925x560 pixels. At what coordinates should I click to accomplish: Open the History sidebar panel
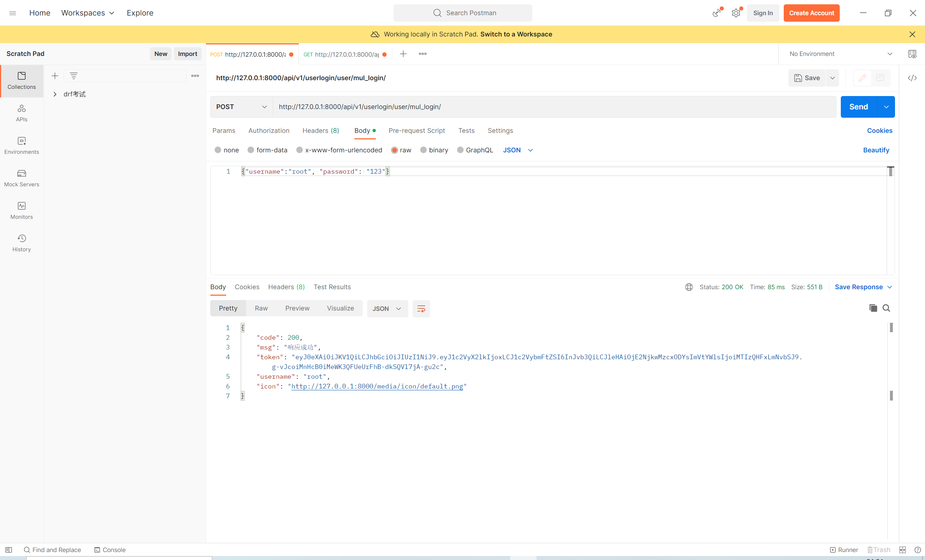click(21, 243)
